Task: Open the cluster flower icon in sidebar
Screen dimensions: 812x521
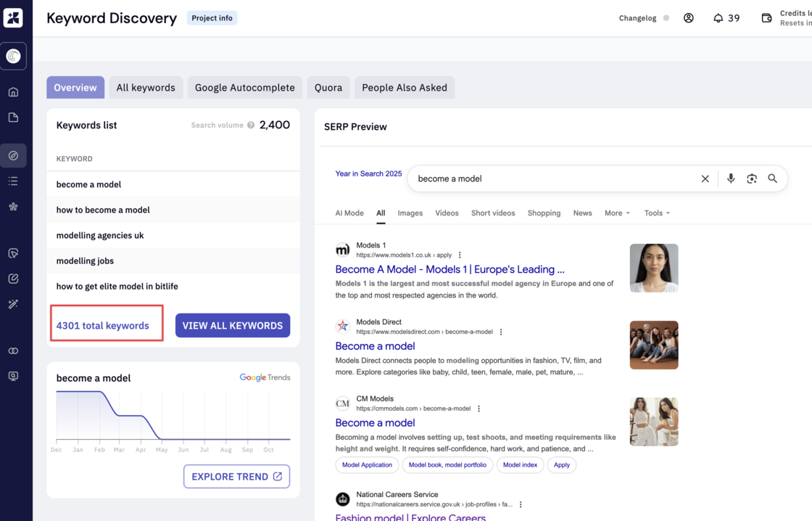Action: [14, 207]
